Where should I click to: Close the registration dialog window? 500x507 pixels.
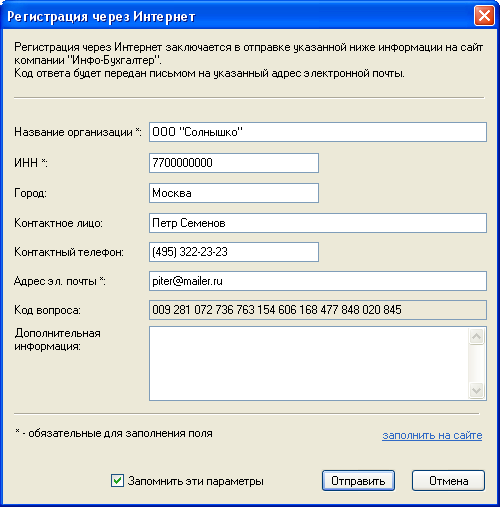[484, 15]
